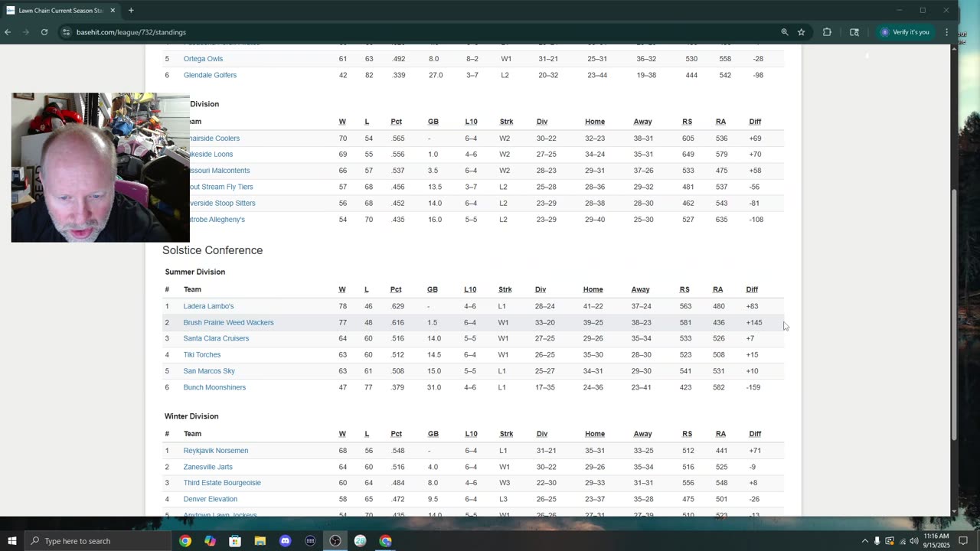The height and width of the screenshot is (551, 980).
Task: Show hidden system tray icons
Action: coord(865,541)
